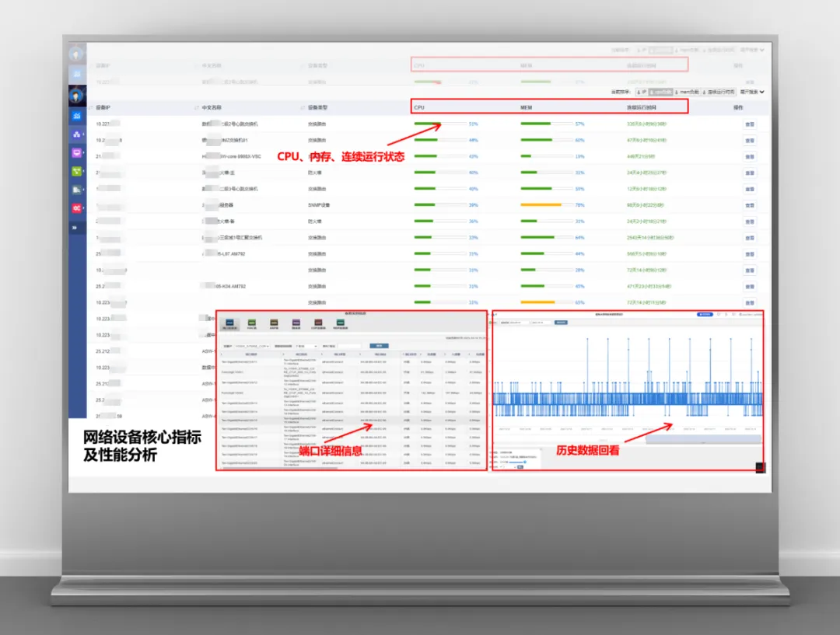Open device dropdown in port details panel
This screenshot has width=840, height=635.
(x=252, y=347)
